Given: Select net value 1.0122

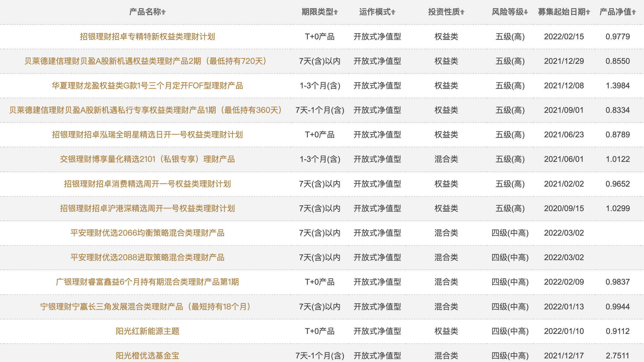Looking at the screenshot, I should pyautogui.click(x=618, y=159).
